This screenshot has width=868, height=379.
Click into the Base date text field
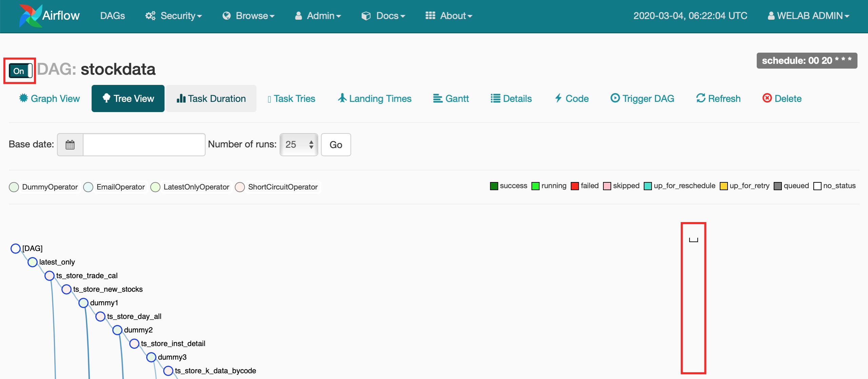pyautogui.click(x=144, y=145)
